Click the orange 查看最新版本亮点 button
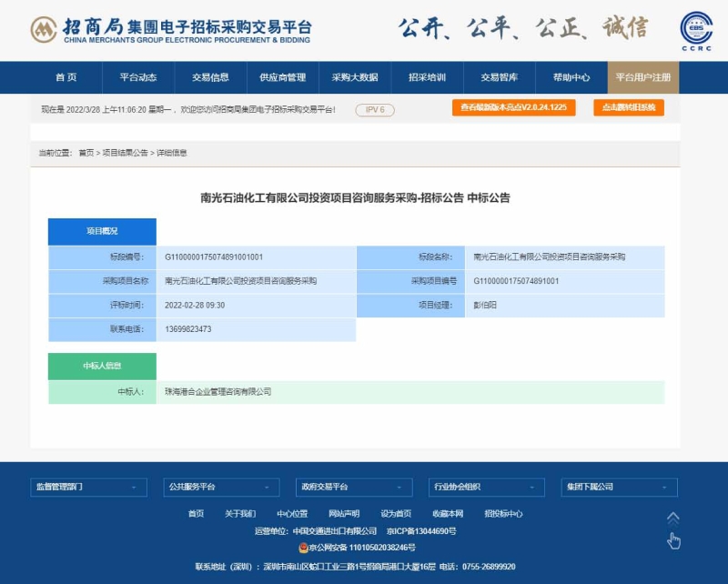 pos(513,107)
